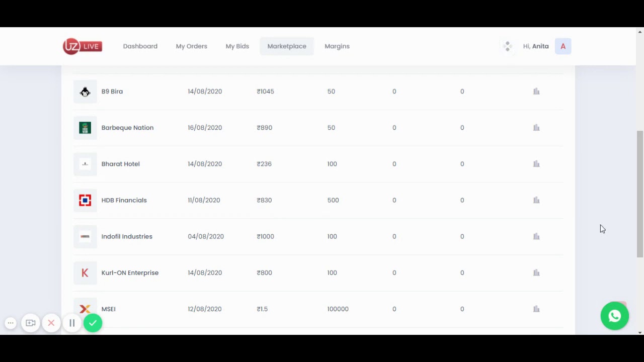Toggle the recorder webcam button
The width and height of the screenshot is (644, 362).
pyautogui.click(x=31, y=323)
